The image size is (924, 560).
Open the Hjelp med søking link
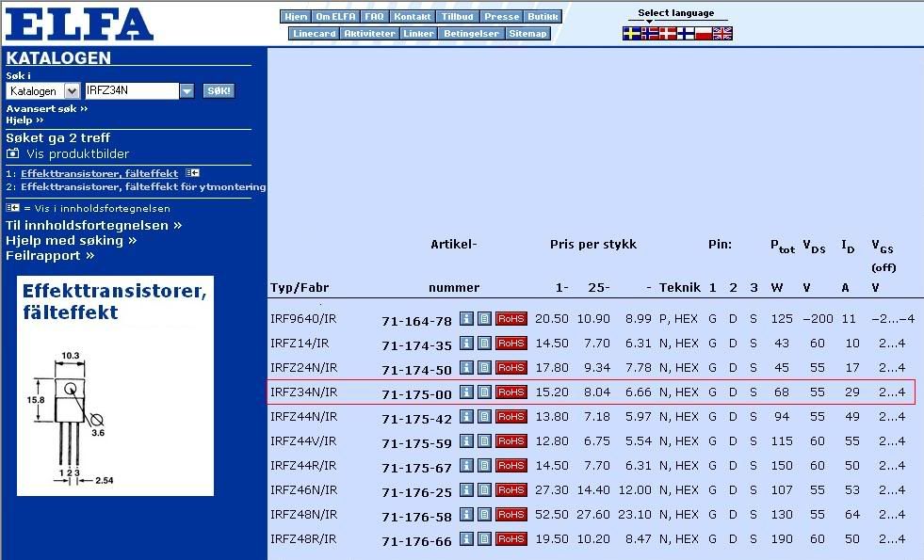(72, 240)
